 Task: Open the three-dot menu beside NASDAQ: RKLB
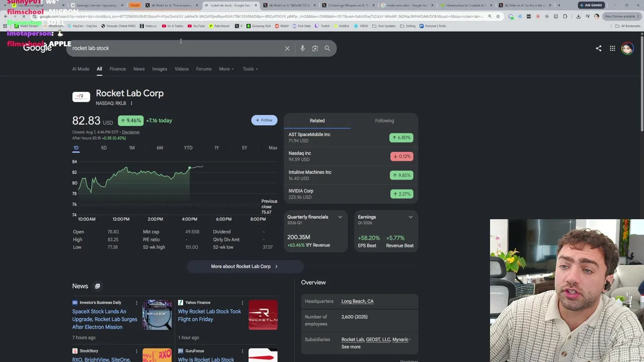pyautogui.click(x=131, y=104)
